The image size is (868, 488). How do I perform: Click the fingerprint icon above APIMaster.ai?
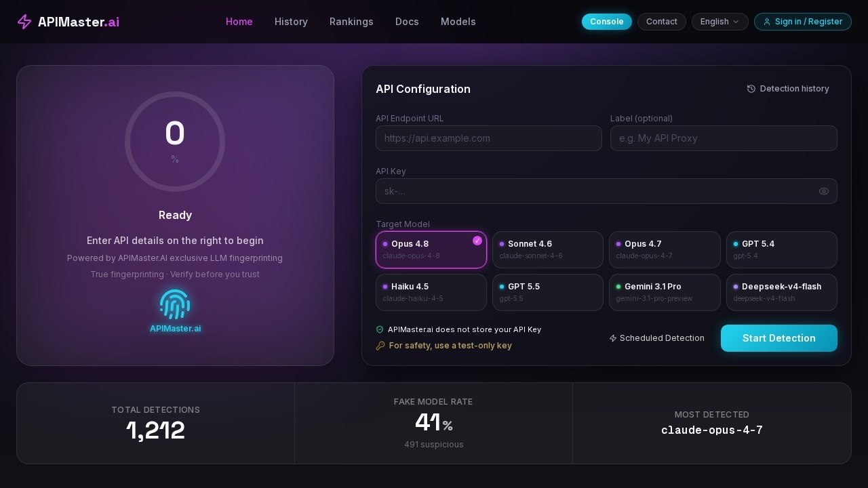pyautogui.click(x=175, y=304)
